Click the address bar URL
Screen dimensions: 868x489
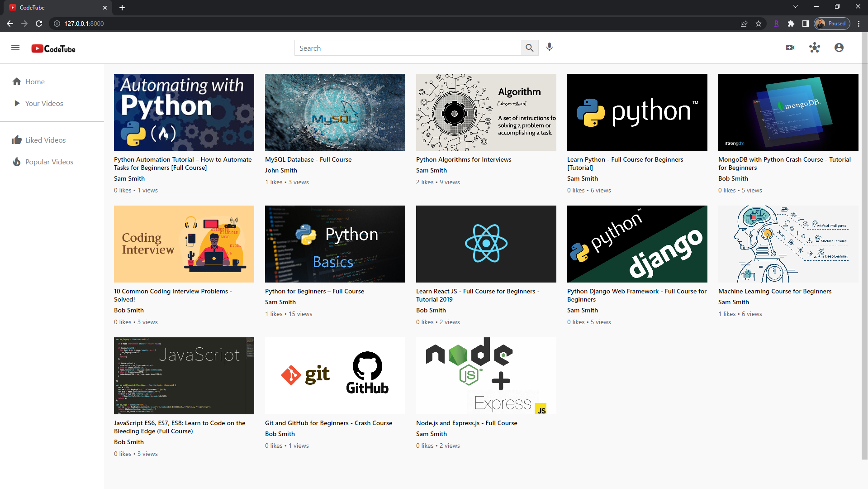[x=84, y=24]
